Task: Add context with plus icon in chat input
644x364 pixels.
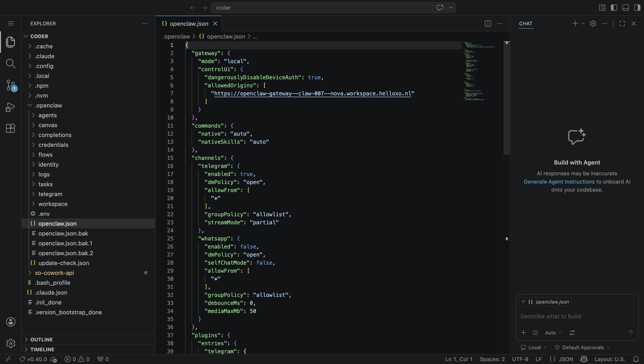Action: pos(523,332)
